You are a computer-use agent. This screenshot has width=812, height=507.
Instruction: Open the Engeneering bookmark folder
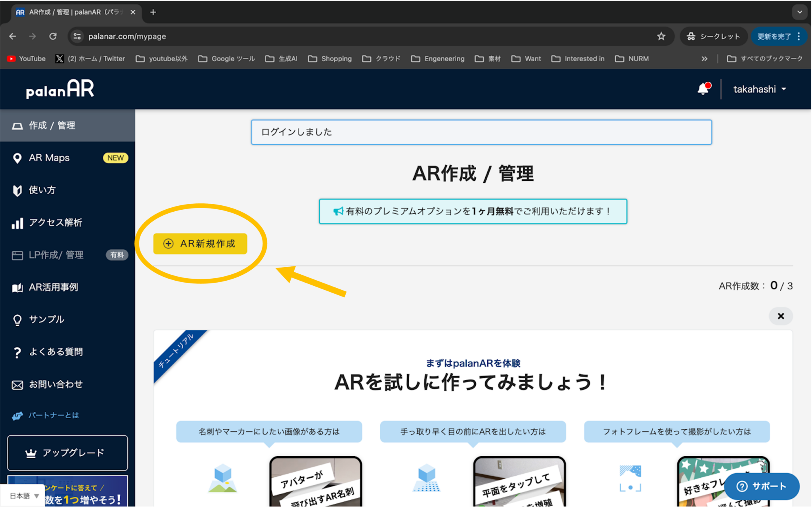click(438, 58)
